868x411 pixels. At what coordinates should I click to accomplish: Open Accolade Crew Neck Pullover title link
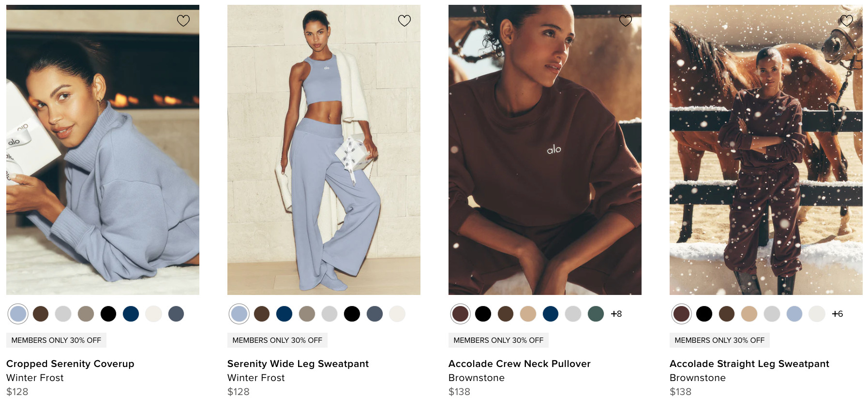pos(520,364)
